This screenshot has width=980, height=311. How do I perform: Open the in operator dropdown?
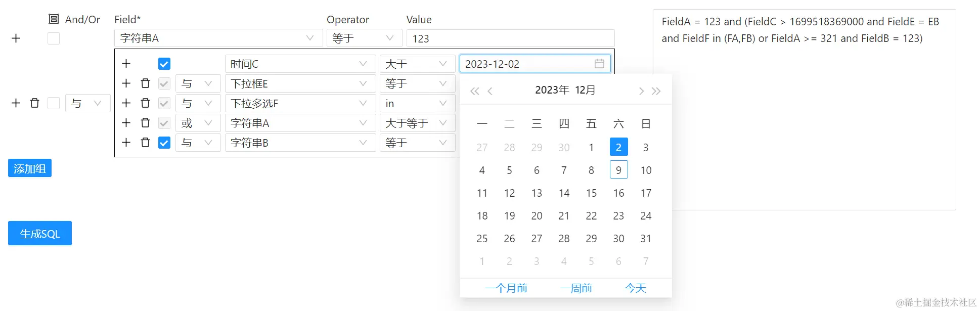417,103
